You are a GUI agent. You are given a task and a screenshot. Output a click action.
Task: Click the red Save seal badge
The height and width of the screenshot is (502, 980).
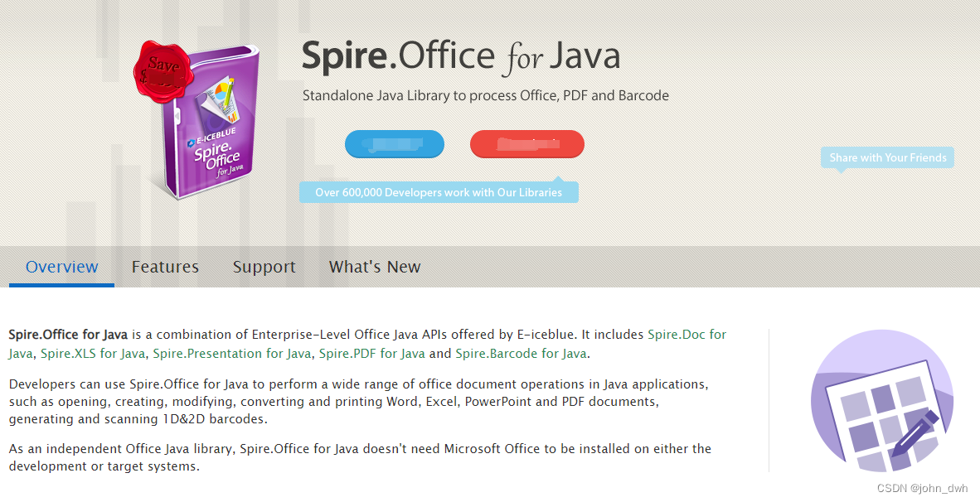tap(163, 70)
